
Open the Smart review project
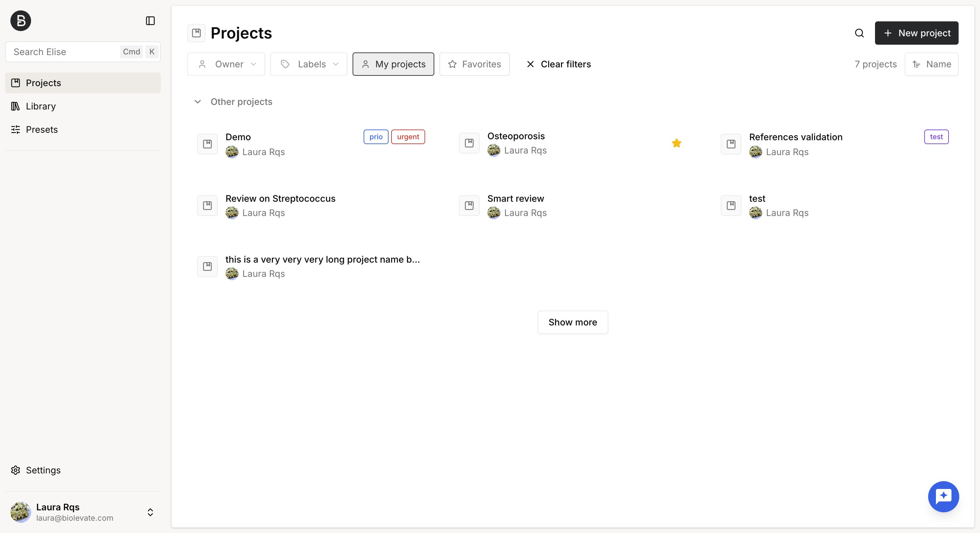pos(516,198)
